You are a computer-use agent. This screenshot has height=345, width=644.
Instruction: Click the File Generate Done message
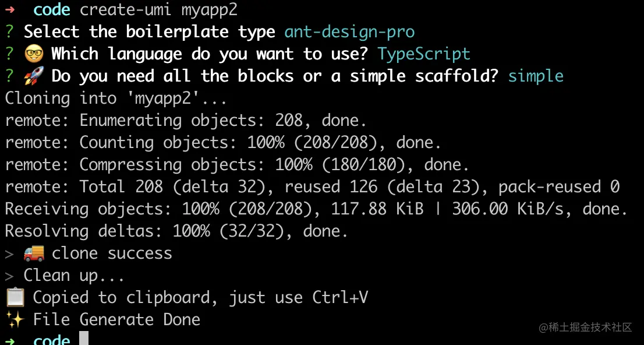click(116, 320)
